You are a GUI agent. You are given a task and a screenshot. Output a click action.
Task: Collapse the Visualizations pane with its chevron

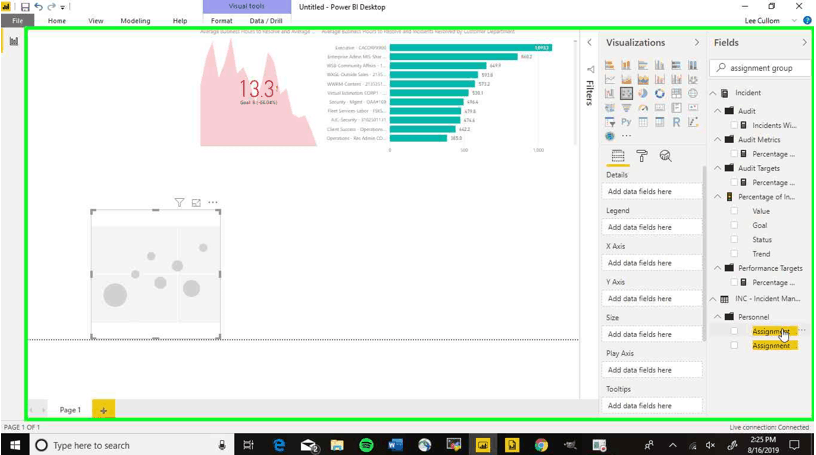click(x=697, y=42)
